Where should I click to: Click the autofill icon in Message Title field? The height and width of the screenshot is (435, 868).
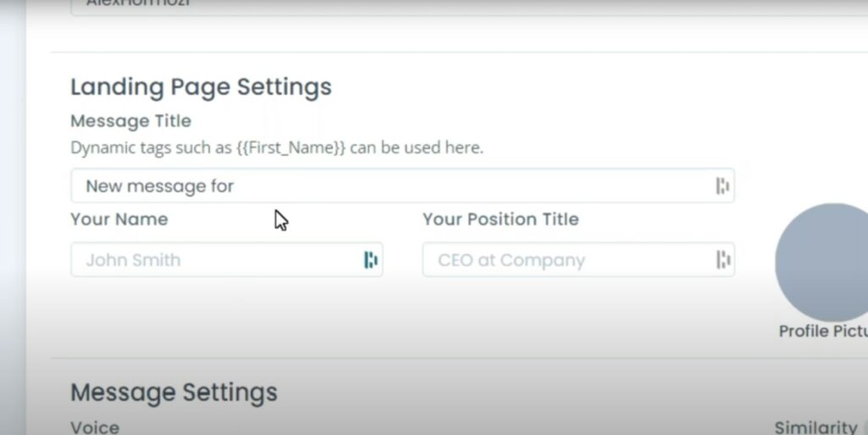pos(722,186)
